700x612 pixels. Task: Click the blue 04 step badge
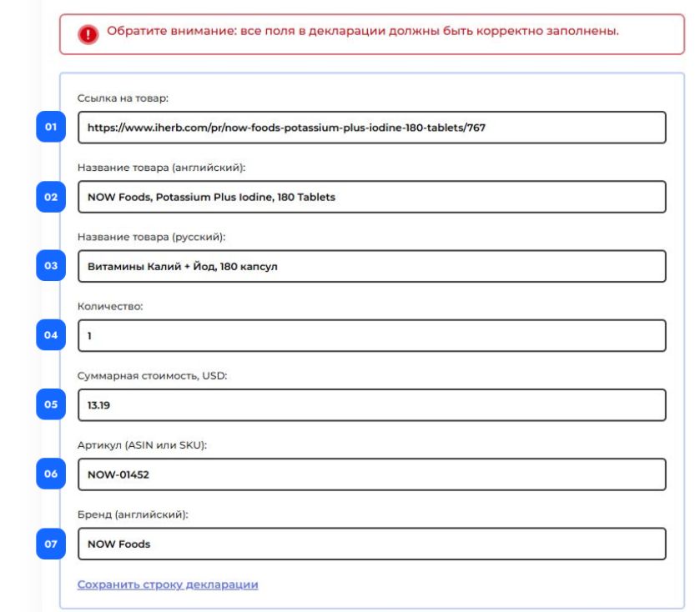(51, 335)
